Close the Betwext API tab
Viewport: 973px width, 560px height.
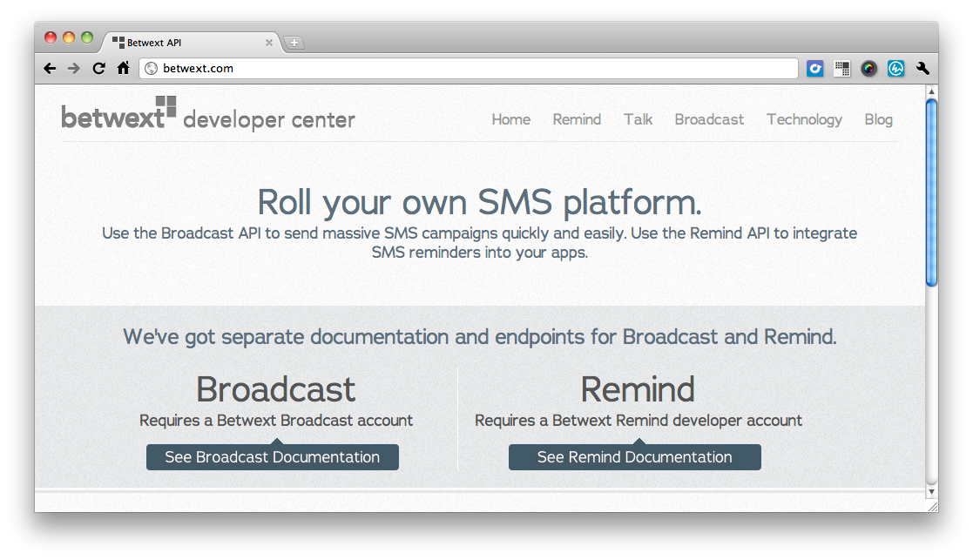point(268,43)
